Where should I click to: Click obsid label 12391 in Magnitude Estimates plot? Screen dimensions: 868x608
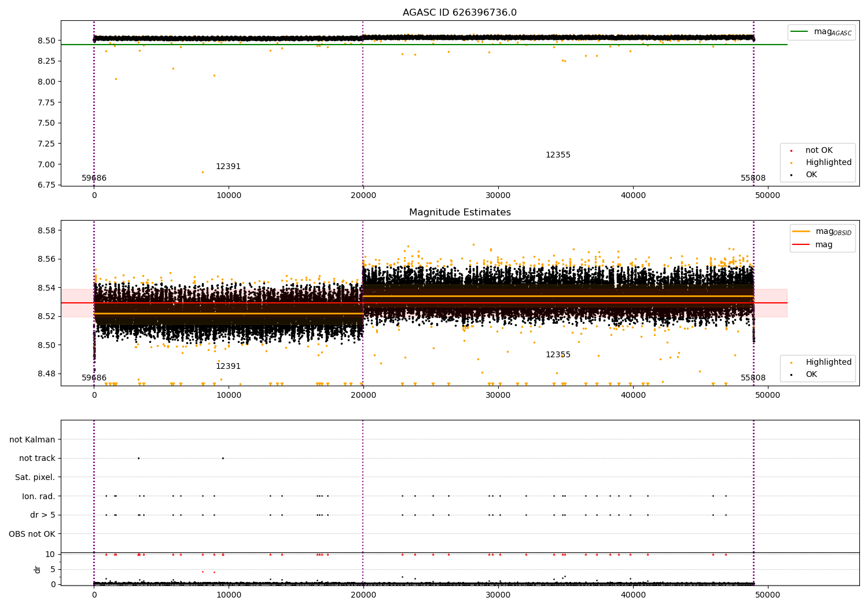point(228,367)
